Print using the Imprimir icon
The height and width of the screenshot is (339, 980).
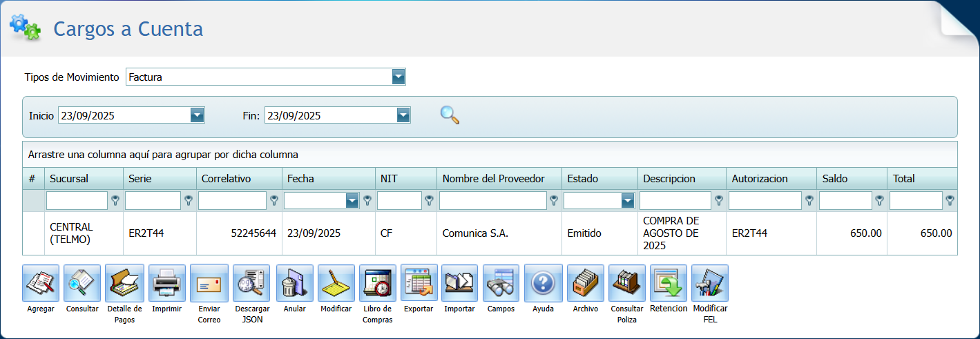(166, 283)
